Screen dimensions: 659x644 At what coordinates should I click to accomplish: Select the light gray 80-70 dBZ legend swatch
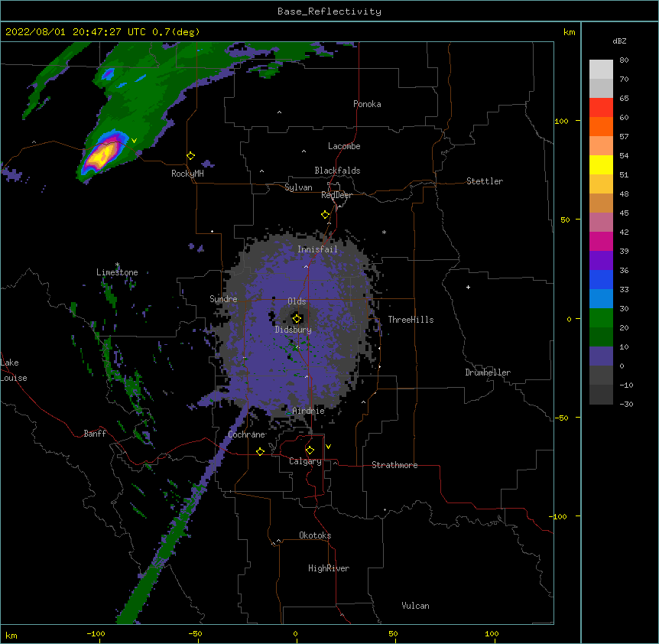tap(601, 69)
